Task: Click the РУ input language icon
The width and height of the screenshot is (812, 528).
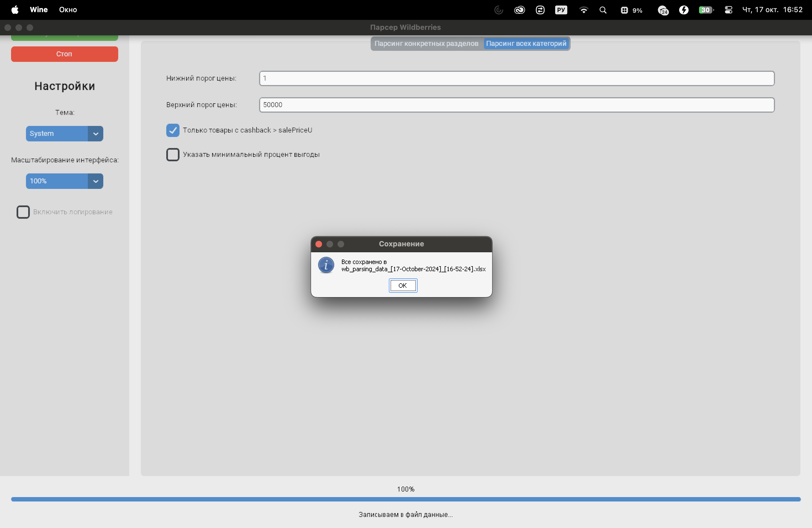Action: 561,10
